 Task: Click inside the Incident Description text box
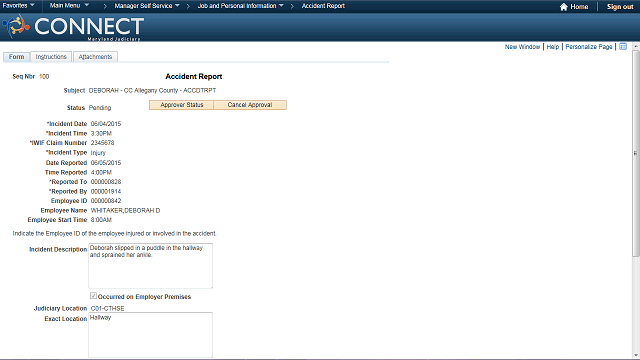pos(151,266)
